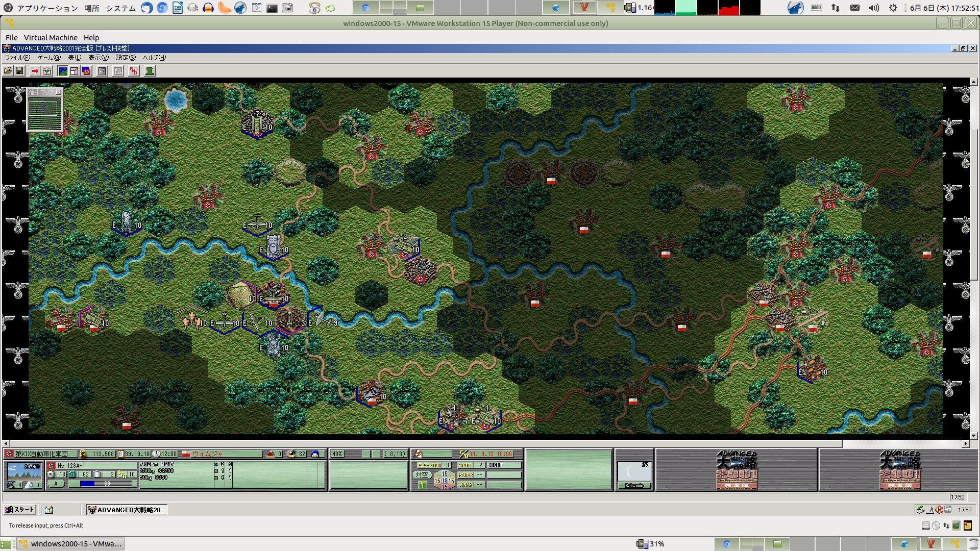Click the funds coin bag icon
This screenshot has width=980, height=551.
point(83,454)
